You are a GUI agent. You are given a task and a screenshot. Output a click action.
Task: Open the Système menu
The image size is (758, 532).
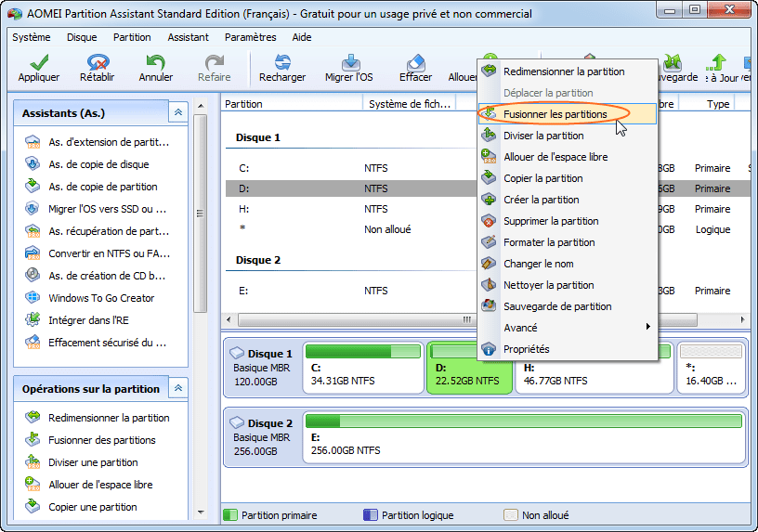coord(31,37)
